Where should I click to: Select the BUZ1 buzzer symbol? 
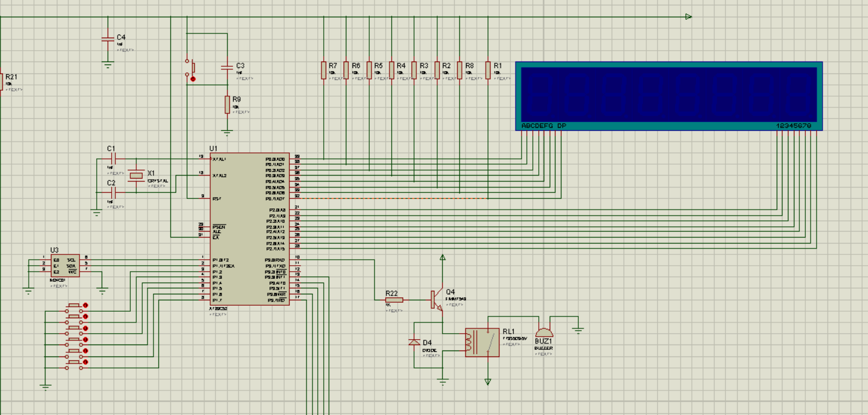[544, 333]
